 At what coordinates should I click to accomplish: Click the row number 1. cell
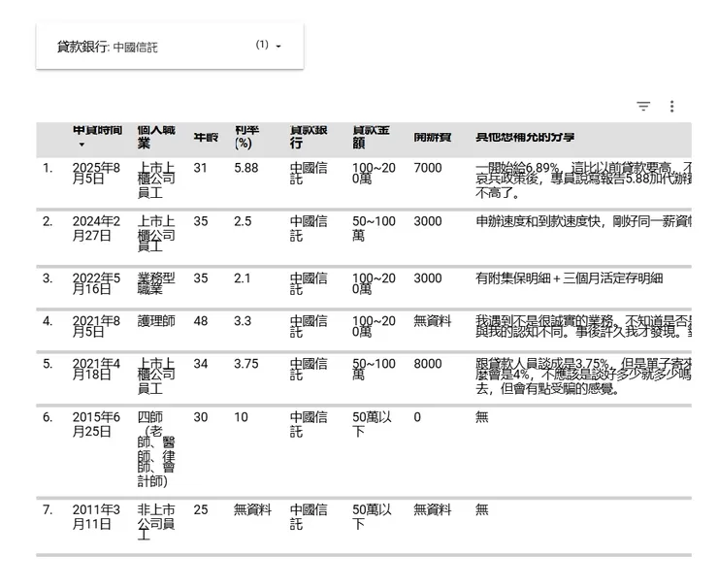point(48,168)
